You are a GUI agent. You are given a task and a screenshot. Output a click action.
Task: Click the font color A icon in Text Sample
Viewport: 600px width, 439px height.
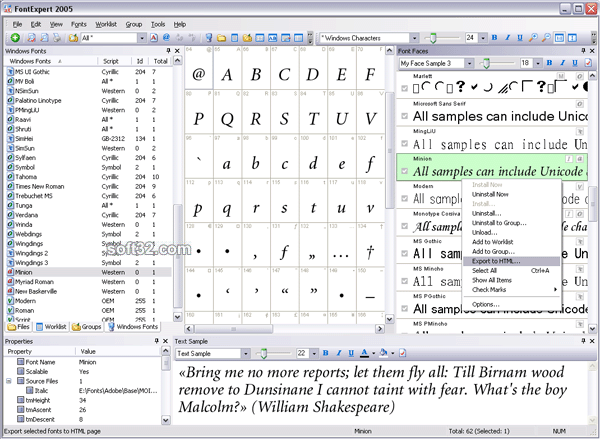point(364,353)
